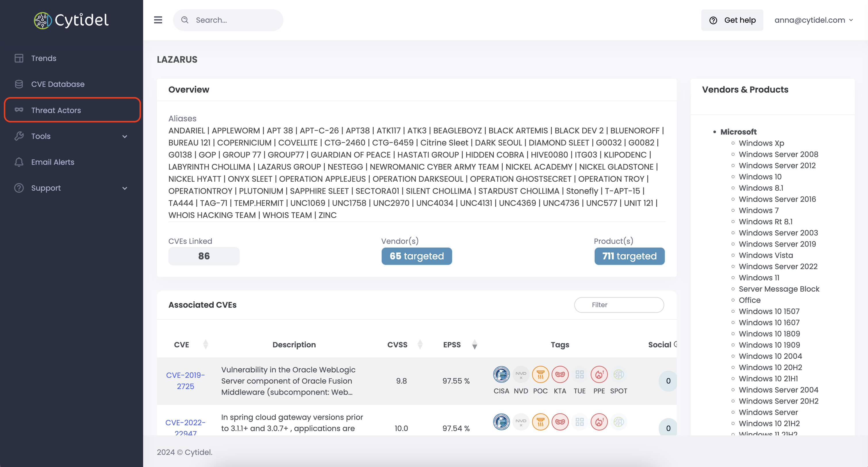The width and height of the screenshot is (868, 467).
Task: Click the 97.55 % EPSS value
Action: [456, 381]
